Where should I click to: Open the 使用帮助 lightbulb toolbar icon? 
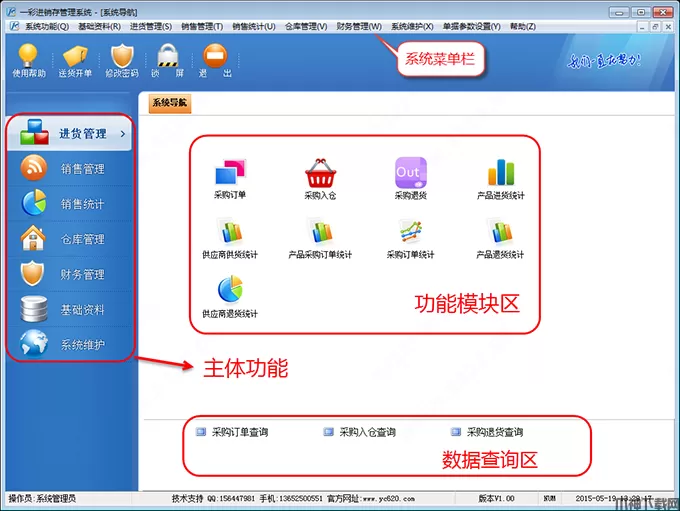point(28,61)
